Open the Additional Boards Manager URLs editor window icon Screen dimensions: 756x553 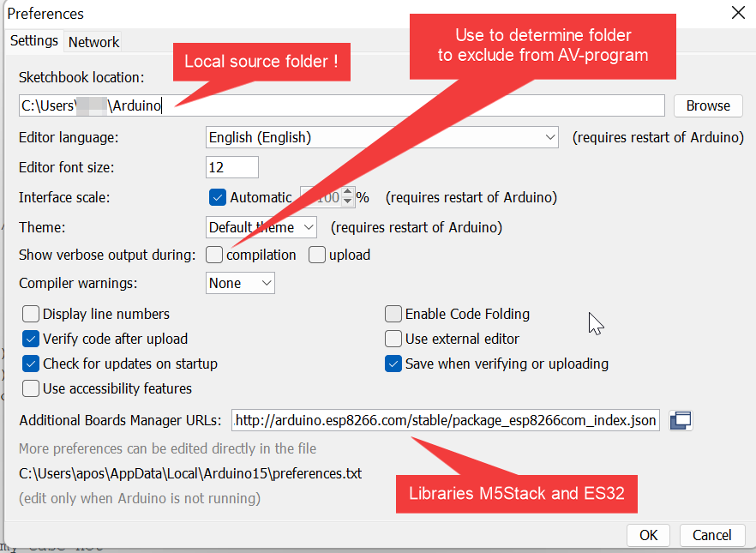681,420
